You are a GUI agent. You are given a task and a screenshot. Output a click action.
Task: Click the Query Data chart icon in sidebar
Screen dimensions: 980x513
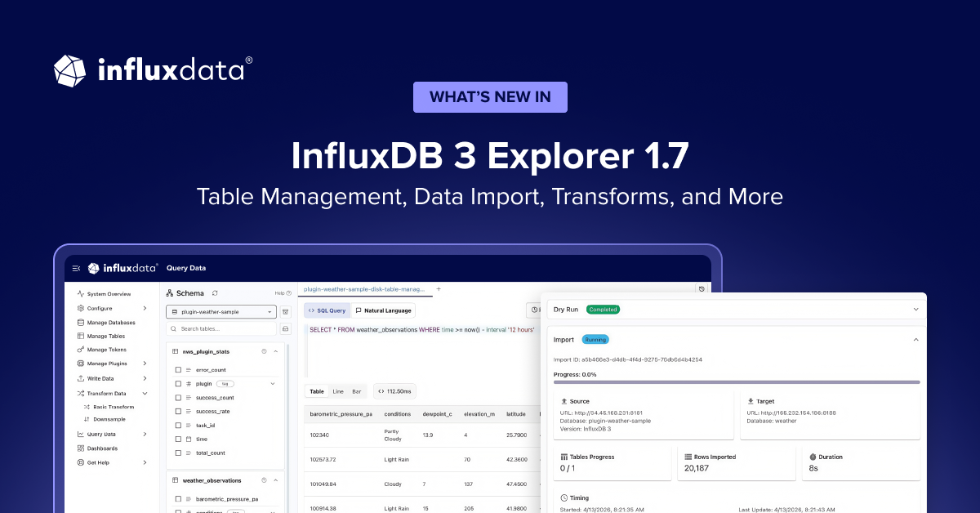80,434
